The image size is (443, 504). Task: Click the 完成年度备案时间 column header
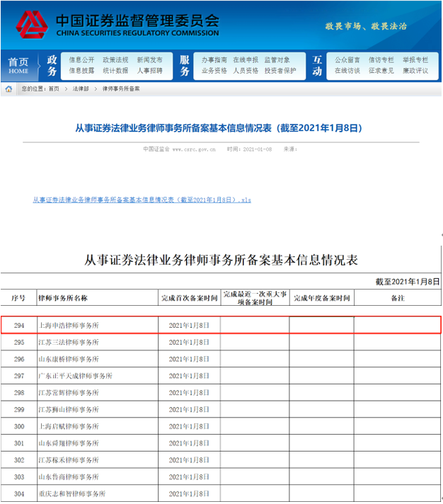click(322, 298)
